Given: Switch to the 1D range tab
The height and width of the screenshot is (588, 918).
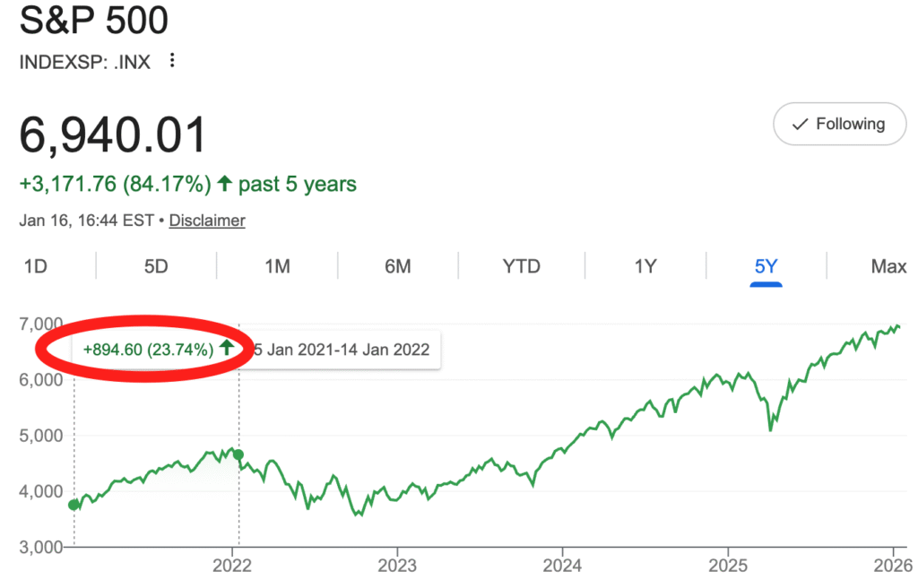Looking at the screenshot, I should [x=35, y=266].
